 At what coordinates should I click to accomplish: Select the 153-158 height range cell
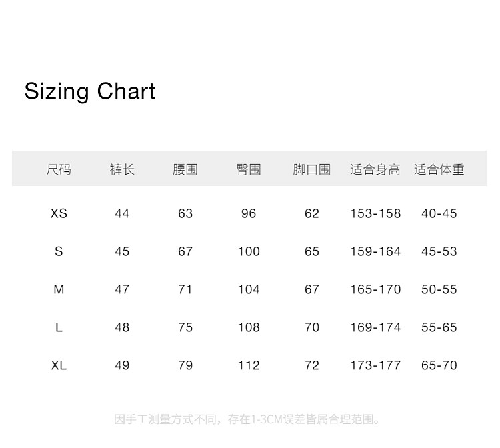coord(375,213)
